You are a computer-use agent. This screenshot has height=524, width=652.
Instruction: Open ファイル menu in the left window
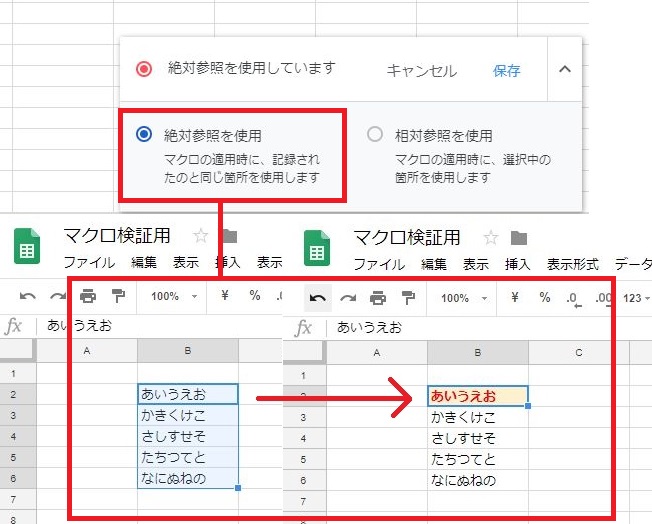(x=89, y=262)
